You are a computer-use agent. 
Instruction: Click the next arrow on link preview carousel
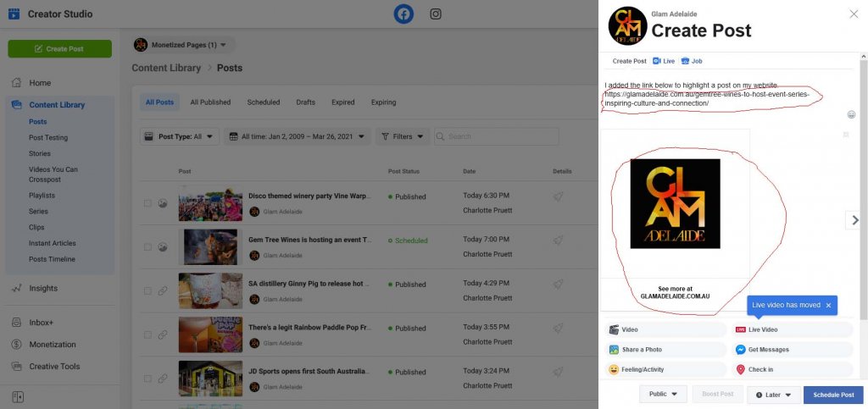[x=855, y=220]
